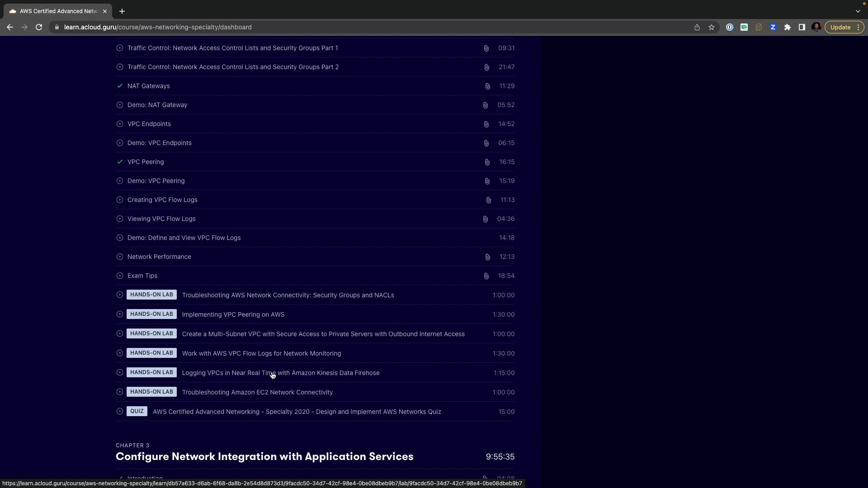Click the Chrome Update button
The width and height of the screenshot is (868, 488).
[840, 27]
